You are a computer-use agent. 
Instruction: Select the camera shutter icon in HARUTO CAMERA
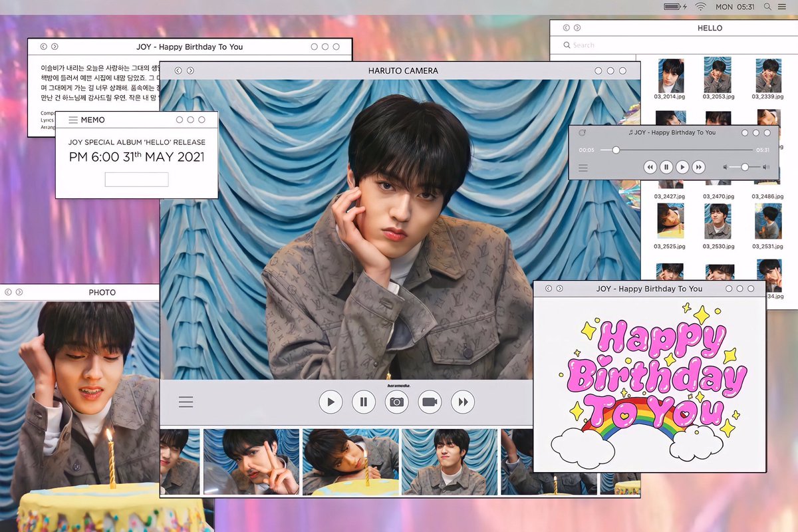click(396, 402)
